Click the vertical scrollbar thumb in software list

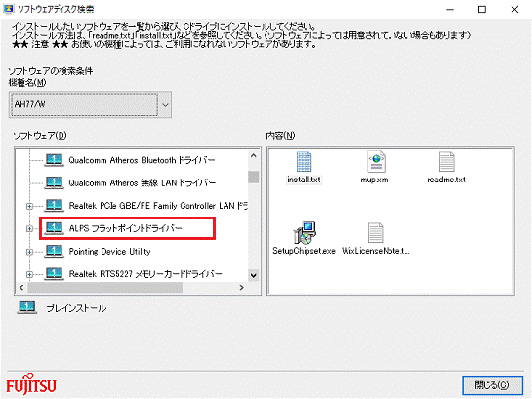[254, 177]
